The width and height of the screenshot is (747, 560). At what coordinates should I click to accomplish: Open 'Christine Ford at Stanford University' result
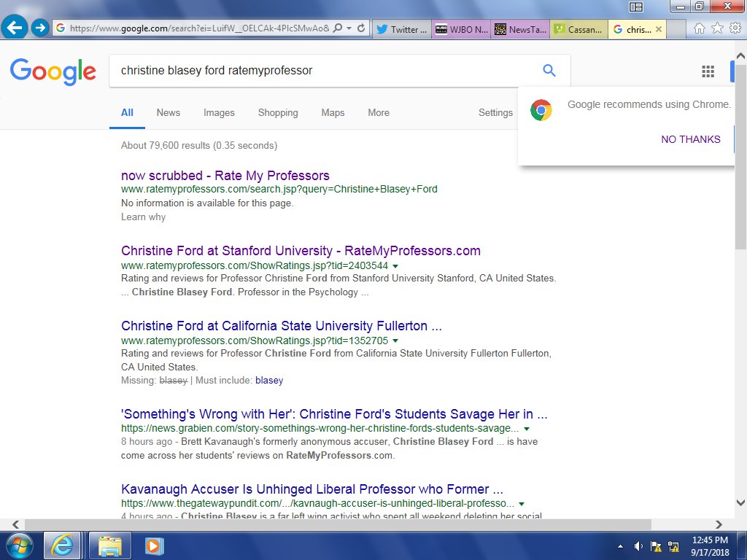coord(301,251)
